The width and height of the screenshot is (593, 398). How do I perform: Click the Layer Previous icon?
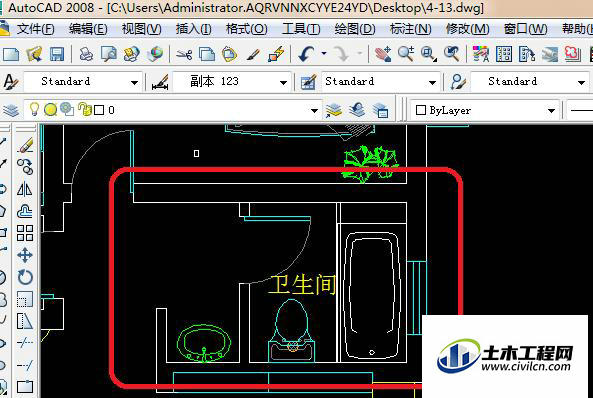[357, 110]
